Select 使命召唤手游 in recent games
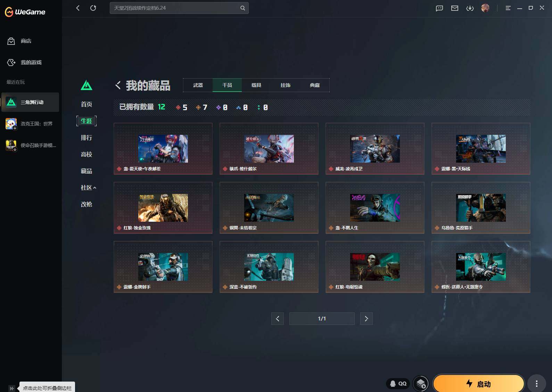 point(30,145)
